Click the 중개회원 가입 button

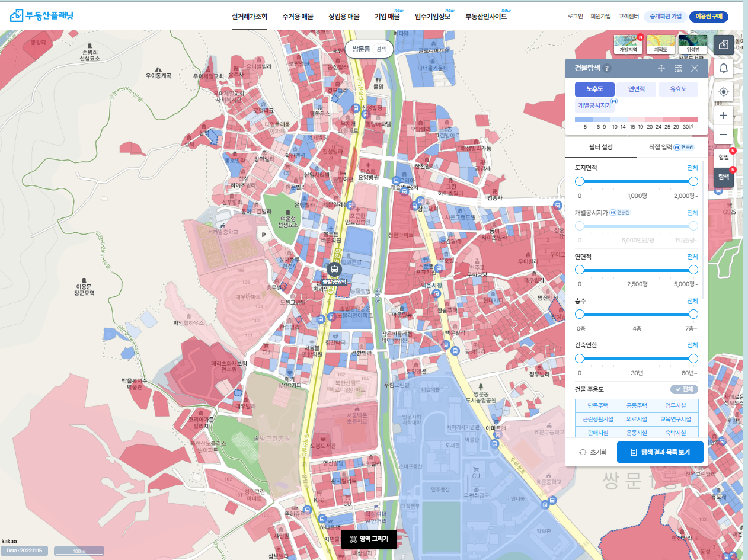click(x=665, y=17)
